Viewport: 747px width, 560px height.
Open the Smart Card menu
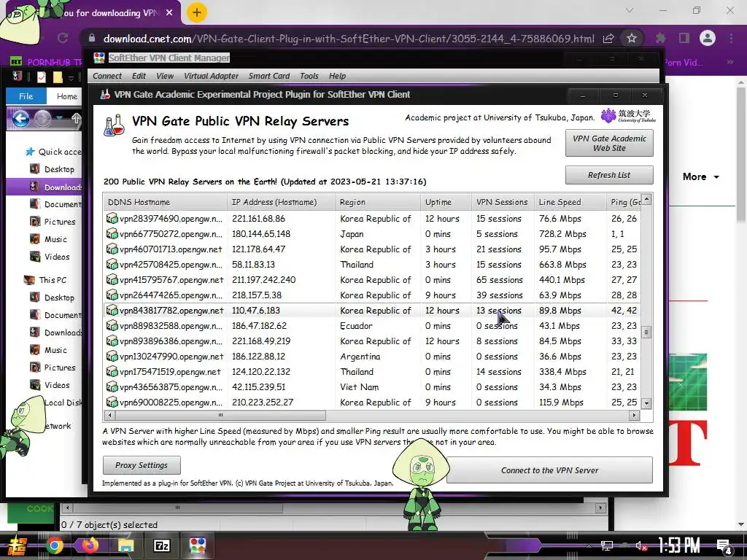268,76
